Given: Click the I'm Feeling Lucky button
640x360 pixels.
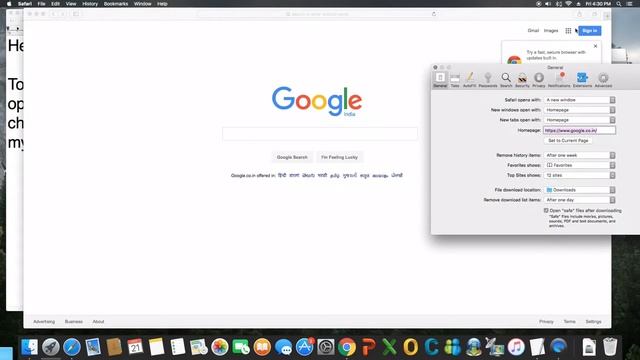Looking at the screenshot, I should click(x=339, y=157).
